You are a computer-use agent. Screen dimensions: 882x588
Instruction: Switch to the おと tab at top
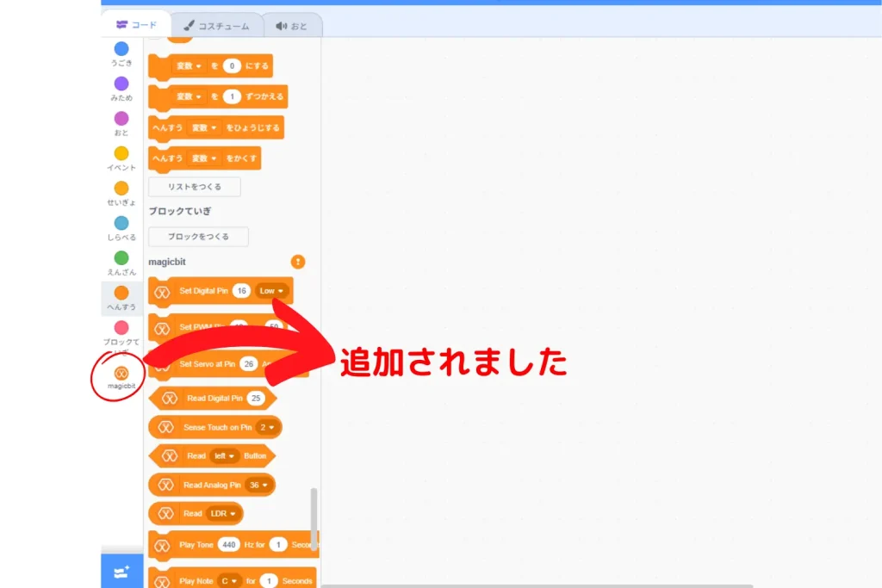(291, 26)
